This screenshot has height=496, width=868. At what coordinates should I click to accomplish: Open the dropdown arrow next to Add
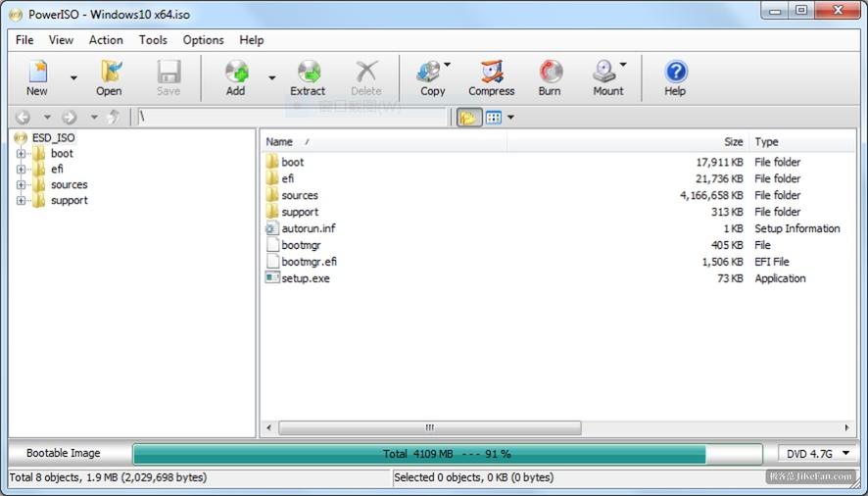pyautogui.click(x=271, y=78)
